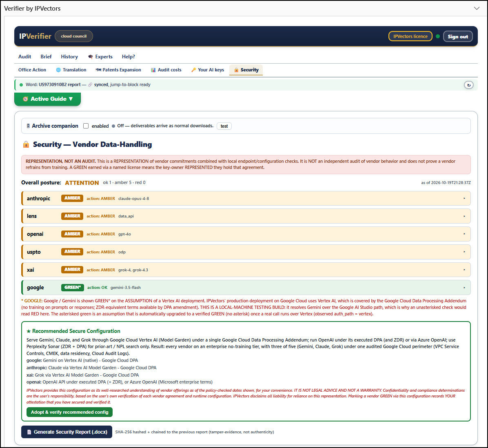Click the GREEN* badge on the google row

pos(73,288)
